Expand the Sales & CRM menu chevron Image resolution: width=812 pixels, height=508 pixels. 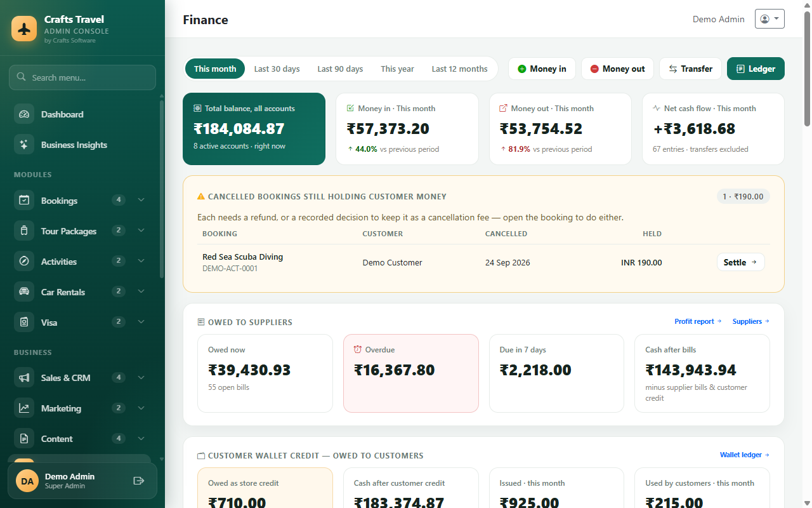tap(141, 377)
